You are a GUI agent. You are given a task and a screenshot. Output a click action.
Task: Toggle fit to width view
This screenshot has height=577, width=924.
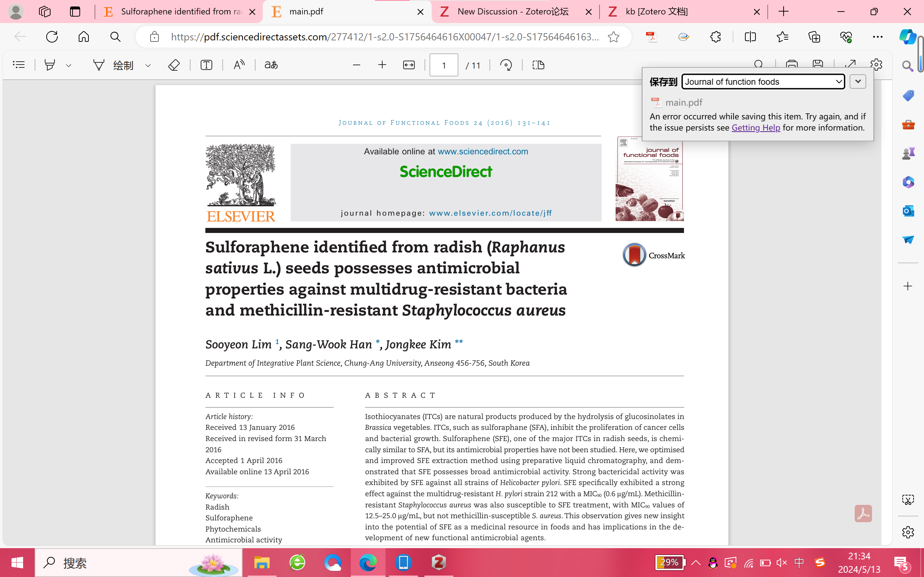409,65
